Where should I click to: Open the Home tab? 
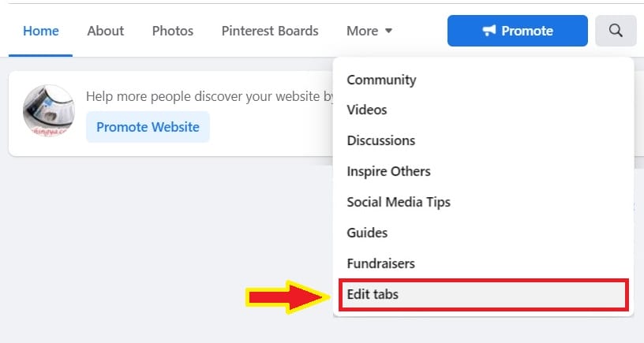pyautogui.click(x=41, y=31)
